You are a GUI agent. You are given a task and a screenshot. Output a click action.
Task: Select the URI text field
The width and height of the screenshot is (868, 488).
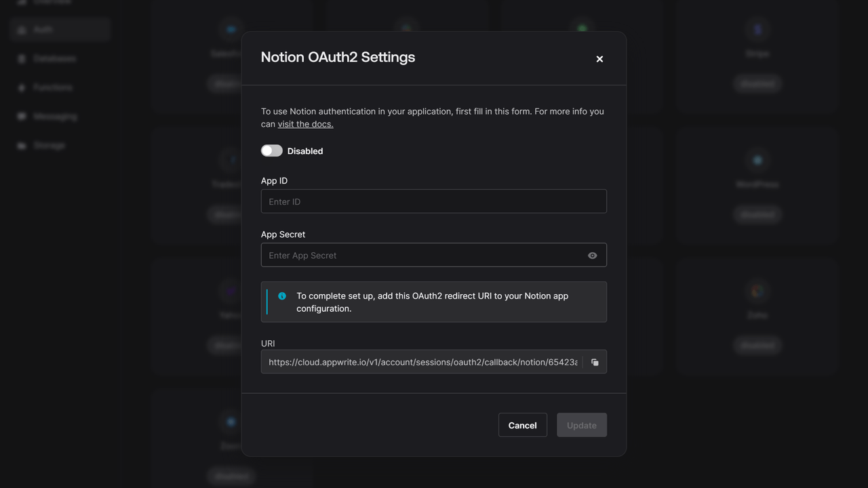pos(422,362)
